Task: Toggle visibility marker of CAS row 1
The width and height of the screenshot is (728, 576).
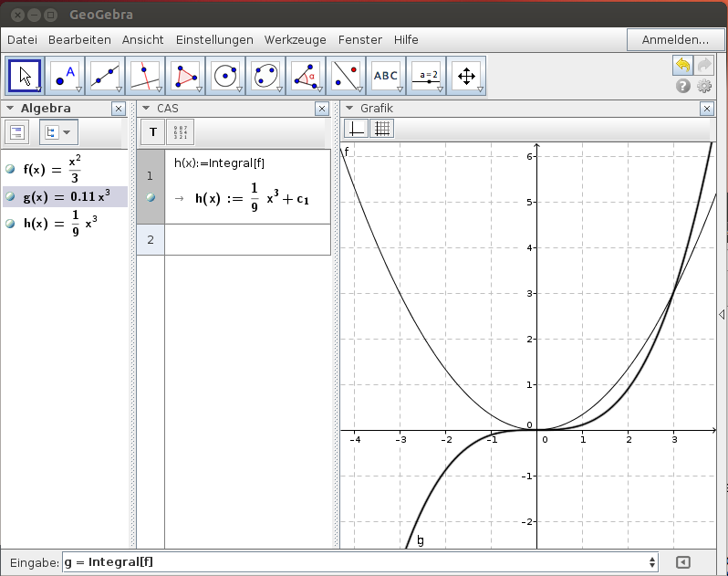Action: [x=151, y=198]
